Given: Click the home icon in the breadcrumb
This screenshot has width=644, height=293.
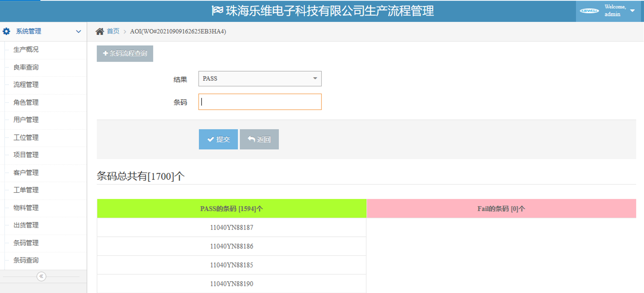Looking at the screenshot, I should click(x=100, y=31).
